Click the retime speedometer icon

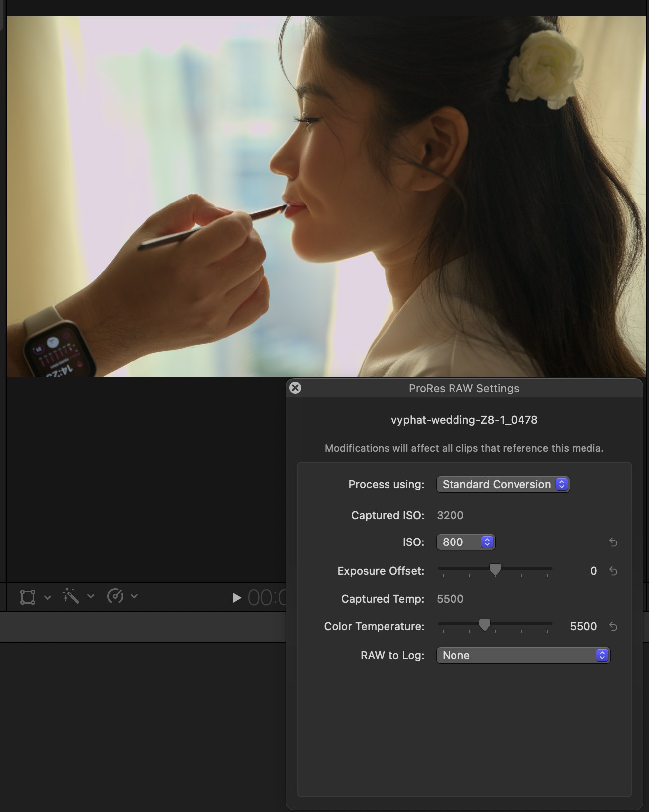pos(115,596)
